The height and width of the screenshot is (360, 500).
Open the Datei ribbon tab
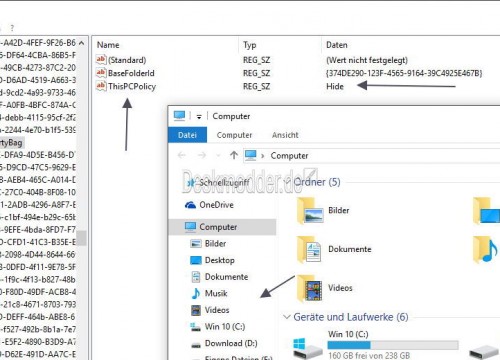coord(187,135)
